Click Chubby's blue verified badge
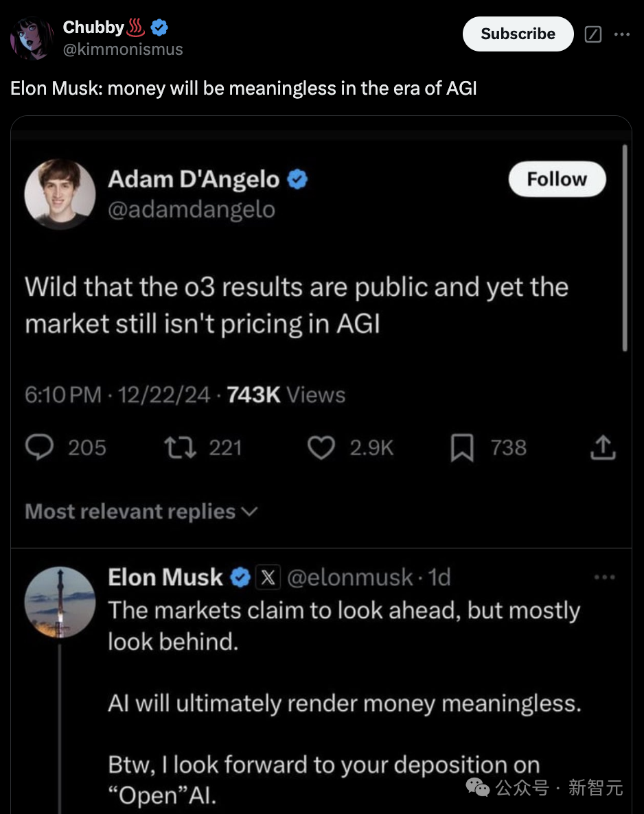This screenshot has height=814, width=644. coord(161,27)
